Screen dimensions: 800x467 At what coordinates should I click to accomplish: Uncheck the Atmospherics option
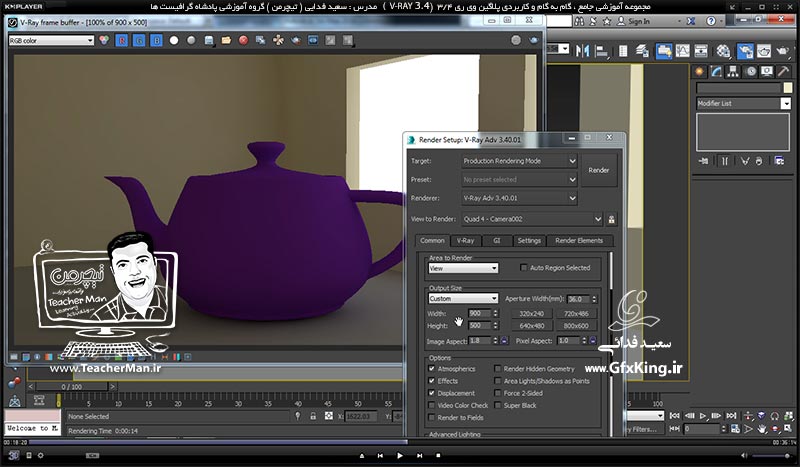(x=432, y=368)
